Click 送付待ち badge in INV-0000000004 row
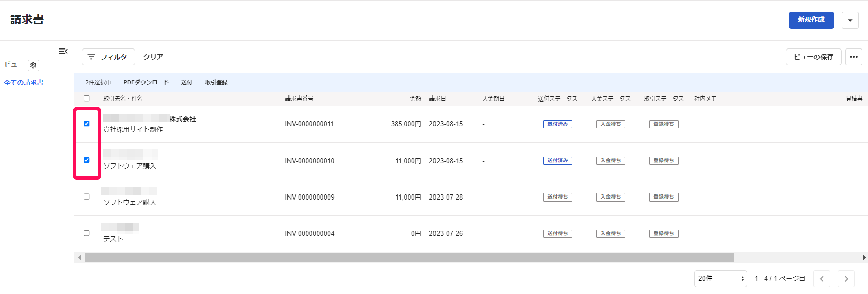The image size is (868, 294). click(558, 234)
